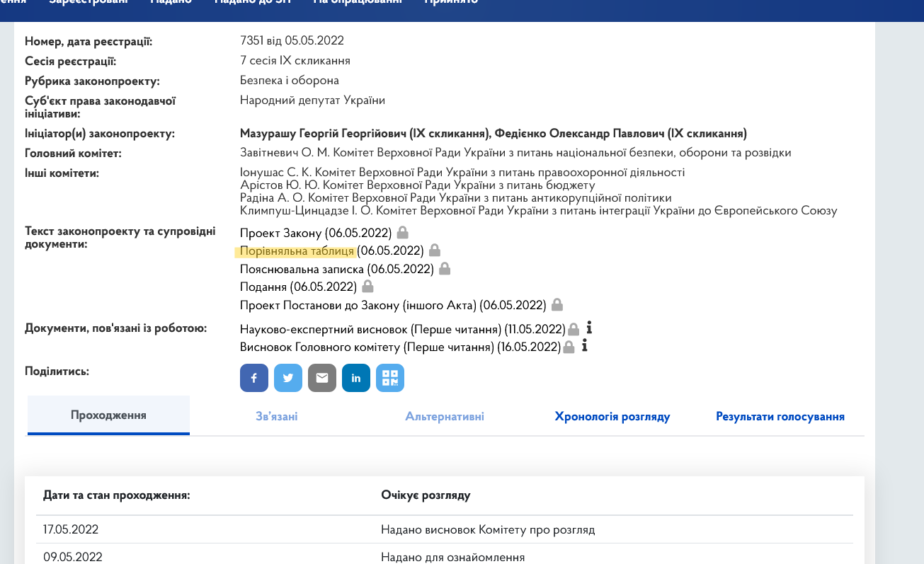
Task: Open Проект Постанови до Закону (іншого Акта)
Action: pos(393,305)
